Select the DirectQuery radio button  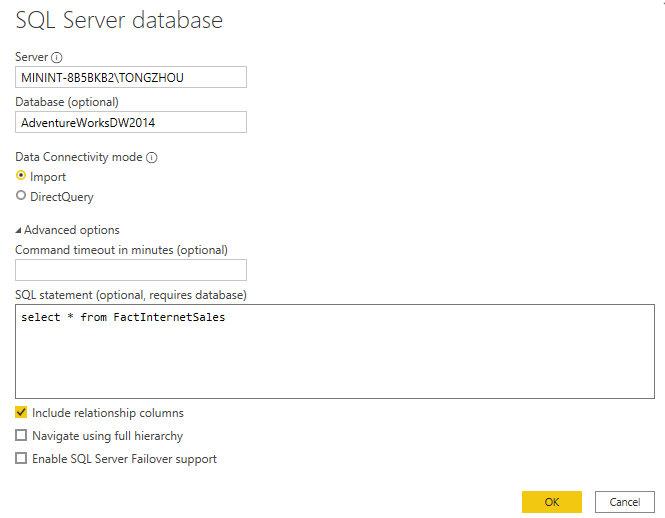[x=21, y=195]
